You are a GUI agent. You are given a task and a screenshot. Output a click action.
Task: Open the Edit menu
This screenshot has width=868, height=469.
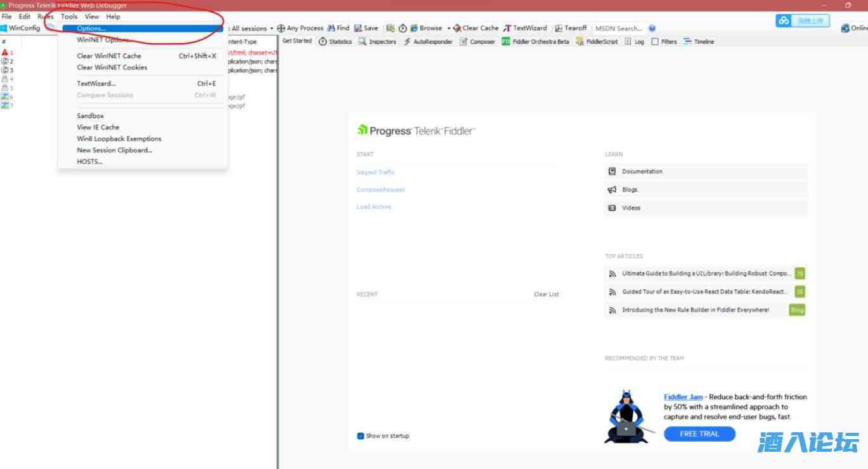(x=25, y=17)
